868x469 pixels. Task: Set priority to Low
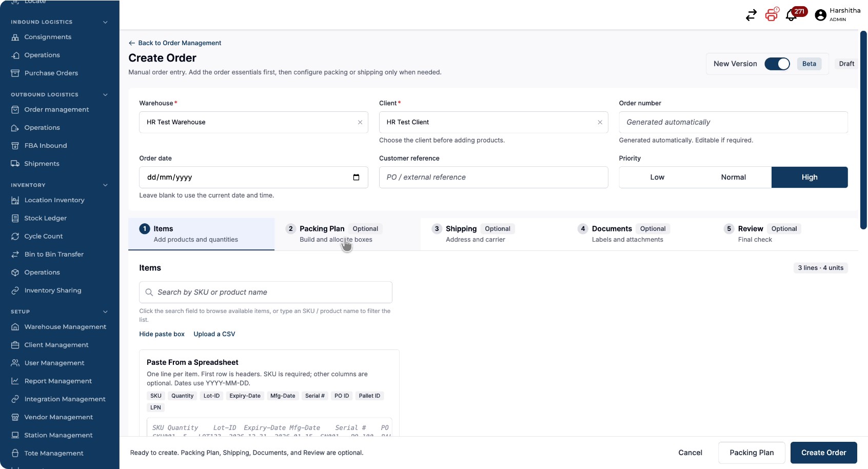click(x=657, y=177)
